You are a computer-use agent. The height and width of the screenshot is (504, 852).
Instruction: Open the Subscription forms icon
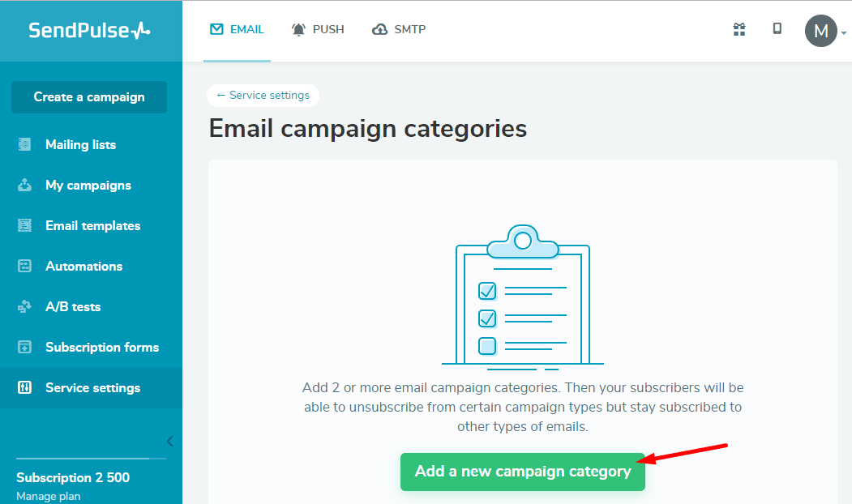coord(24,347)
